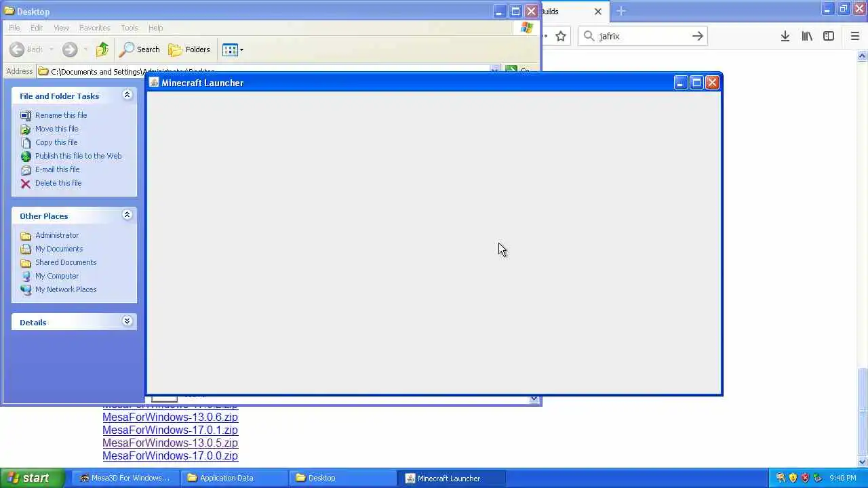Open the Back history dropdown arrow

pyautogui.click(x=51, y=49)
